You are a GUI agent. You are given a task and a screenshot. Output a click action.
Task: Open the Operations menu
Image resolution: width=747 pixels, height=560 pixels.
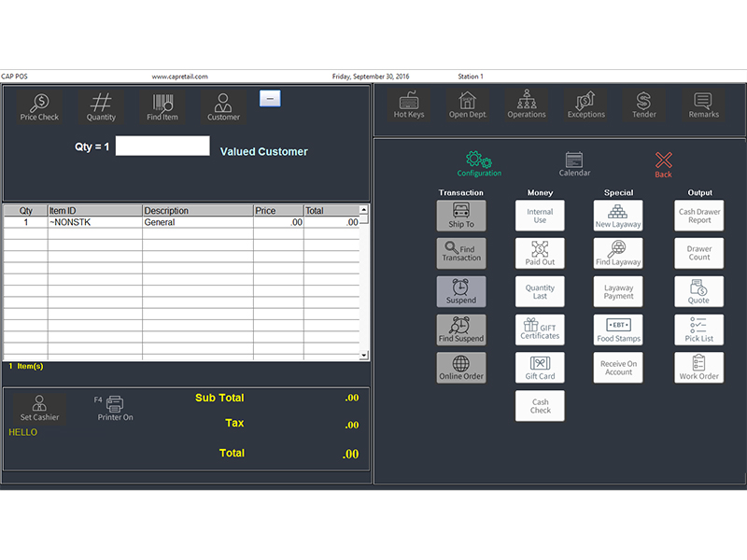[x=527, y=105]
